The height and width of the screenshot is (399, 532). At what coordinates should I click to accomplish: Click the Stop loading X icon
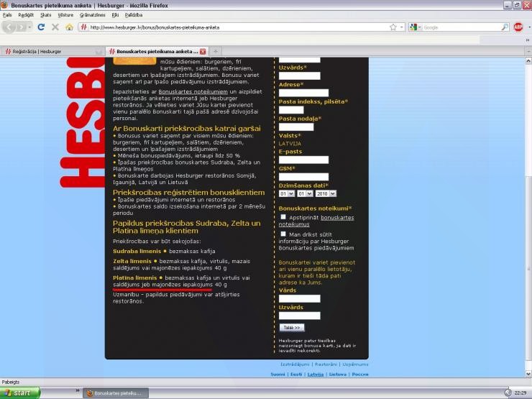pos(55,27)
